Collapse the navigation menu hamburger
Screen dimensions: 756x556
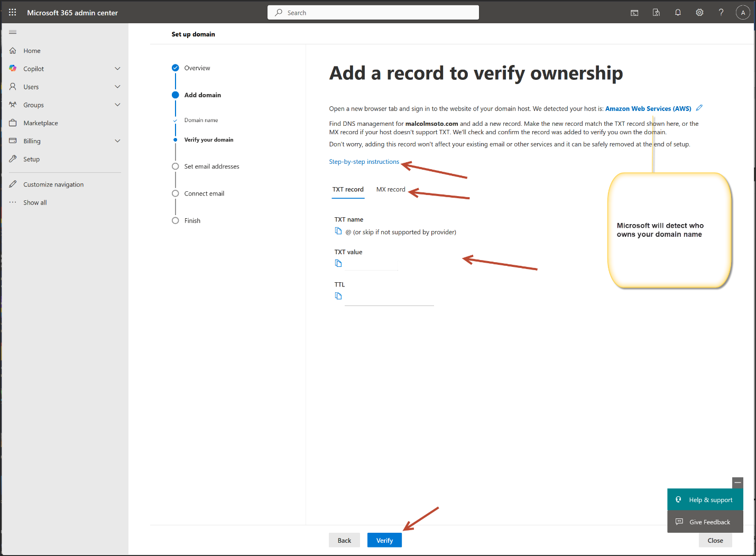13,32
